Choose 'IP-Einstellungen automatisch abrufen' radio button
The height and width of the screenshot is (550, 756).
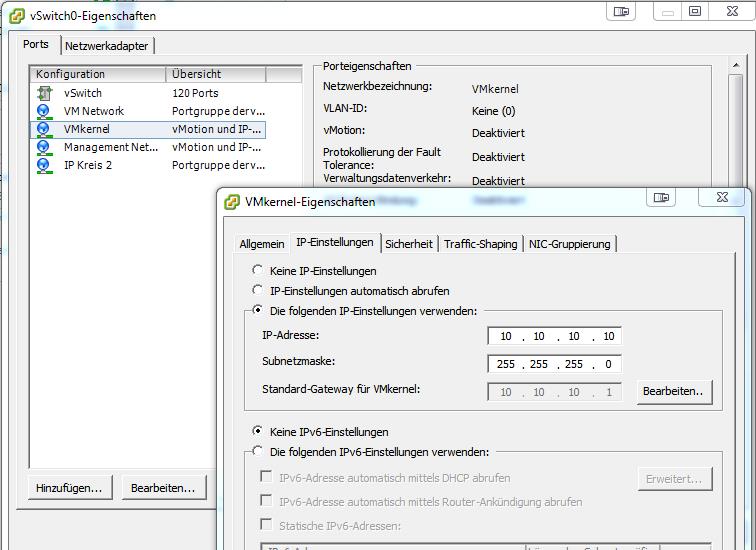(259, 290)
